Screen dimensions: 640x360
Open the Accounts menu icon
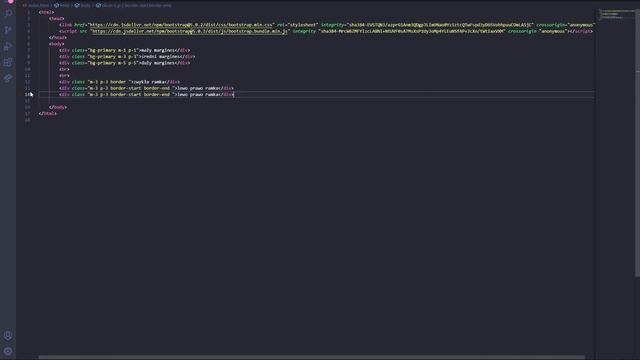tap(8, 336)
